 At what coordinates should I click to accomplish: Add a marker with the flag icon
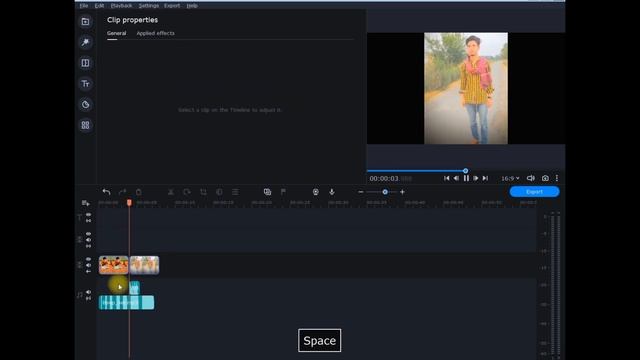click(x=283, y=192)
